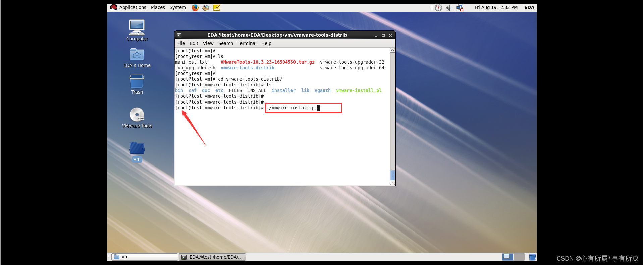Open the terminal Edit menu
The width and height of the screenshot is (644, 265).
[x=194, y=43]
